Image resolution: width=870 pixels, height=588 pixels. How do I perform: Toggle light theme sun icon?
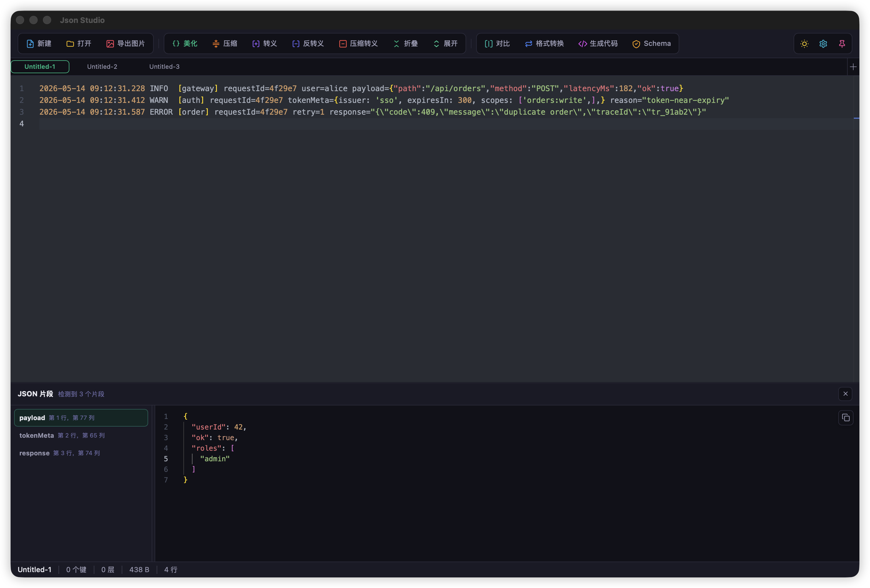pyautogui.click(x=804, y=44)
